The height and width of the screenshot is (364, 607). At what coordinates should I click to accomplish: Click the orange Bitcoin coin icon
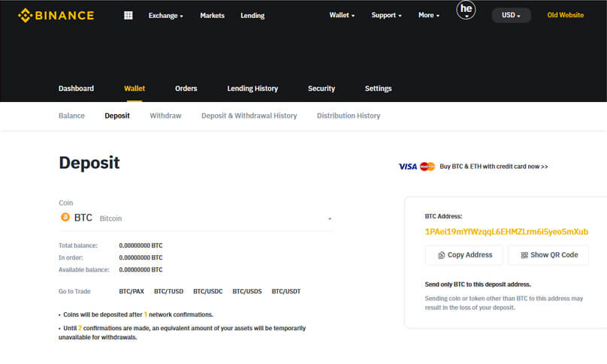click(65, 218)
